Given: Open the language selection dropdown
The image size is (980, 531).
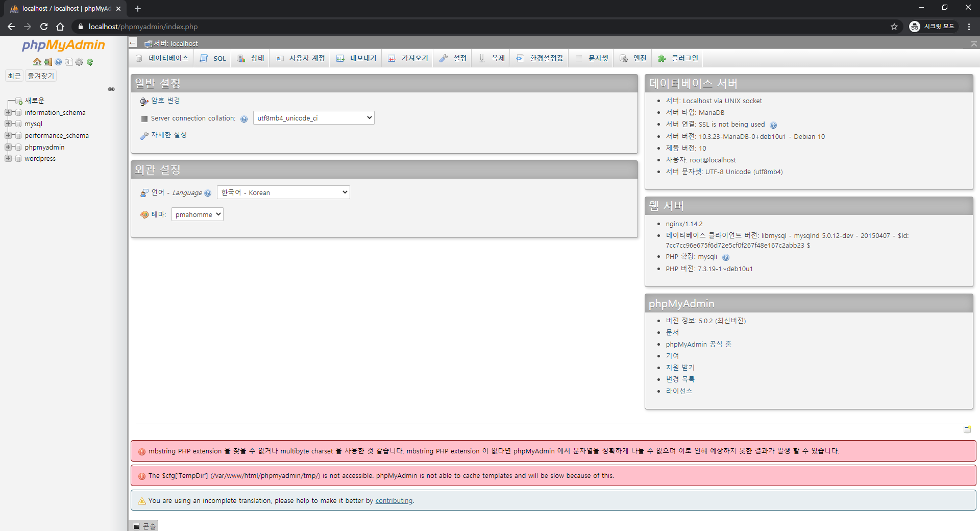Looking at the screenshot, I should click(283, 192).
